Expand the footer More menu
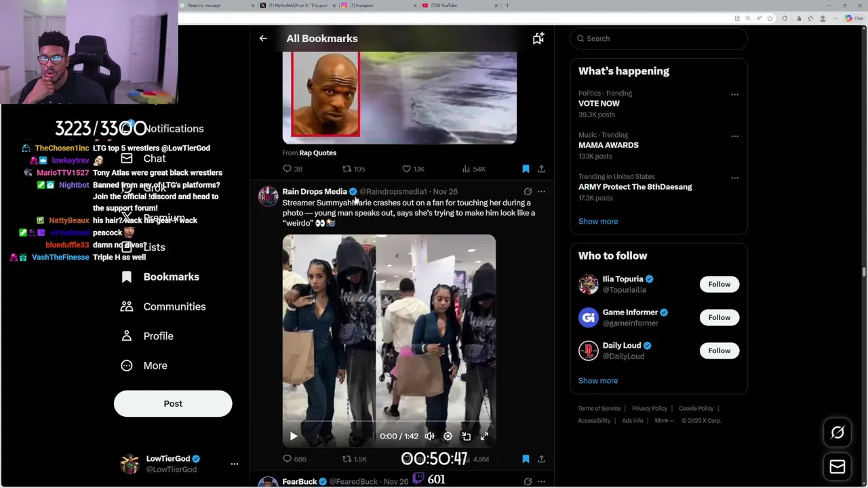The image size is (868, 488). tap(665, 421)
